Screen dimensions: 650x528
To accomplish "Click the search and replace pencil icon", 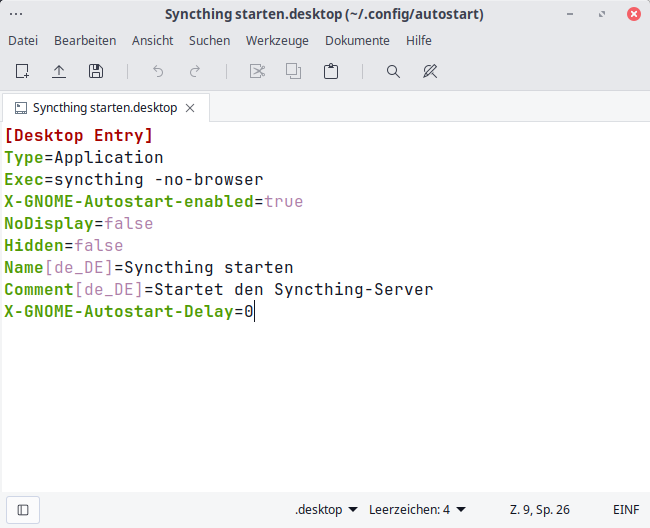I will point(430,71).
